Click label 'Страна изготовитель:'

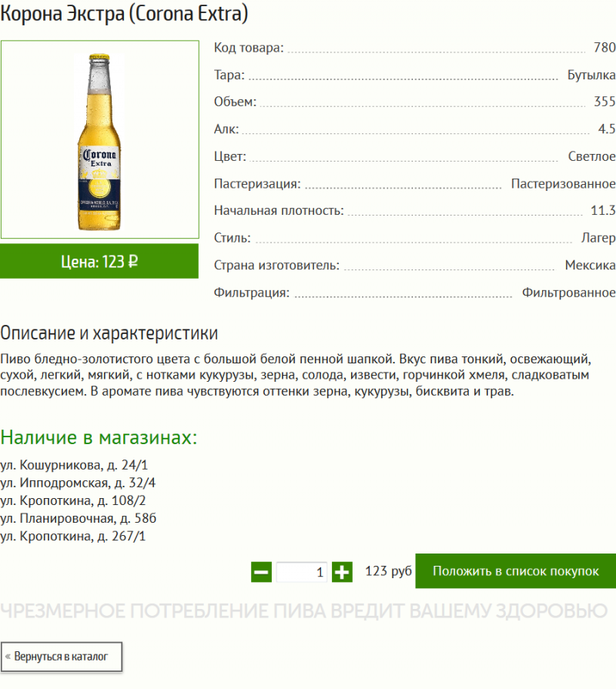tap(276, 265)
